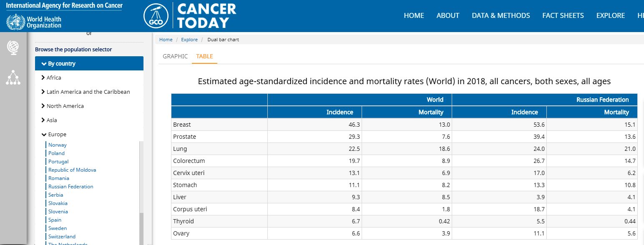Screen dimensions: 644x245
Task: Collapse the By country section
Action: tap(89, 64)
